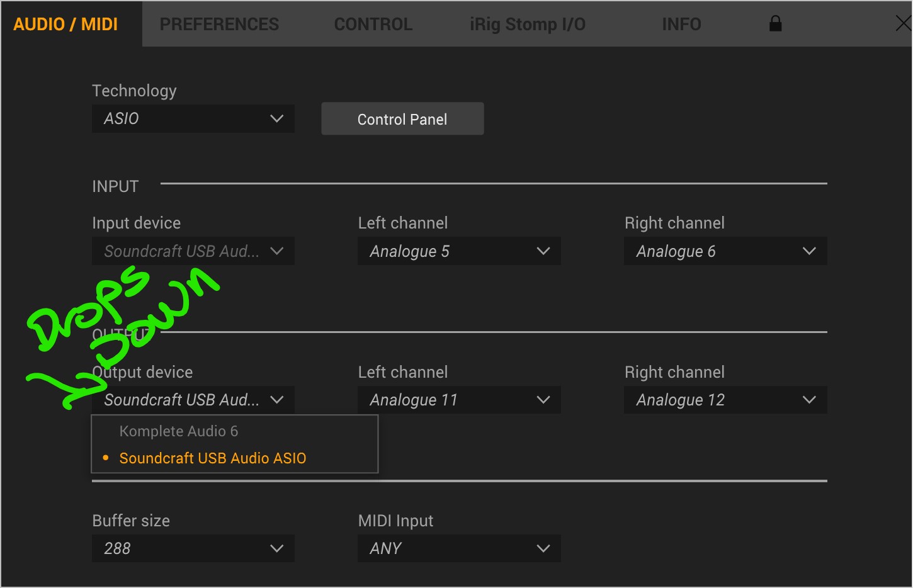
Task: Switch to the PREFERENCES tab
Action: [x=219, y=24]
